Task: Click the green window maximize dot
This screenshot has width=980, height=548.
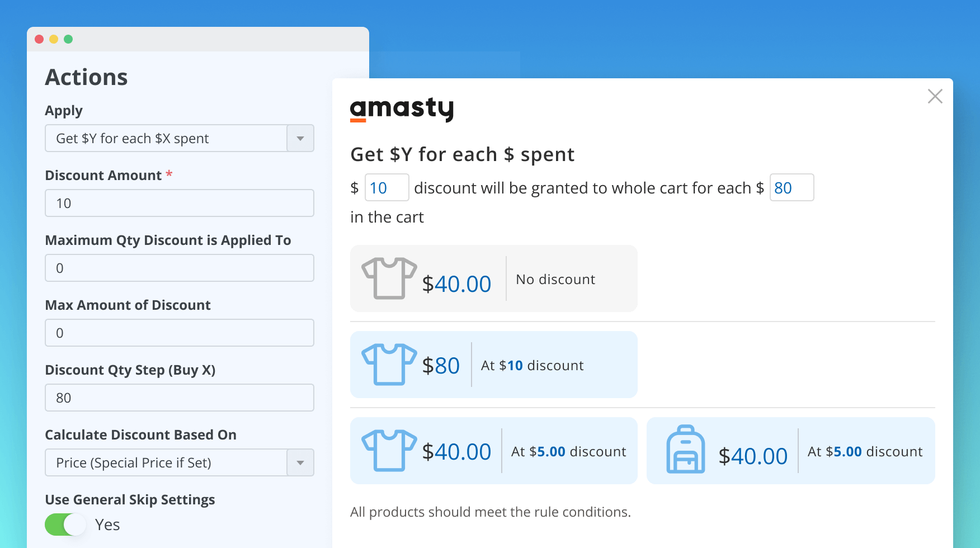Action: (68, 39)
